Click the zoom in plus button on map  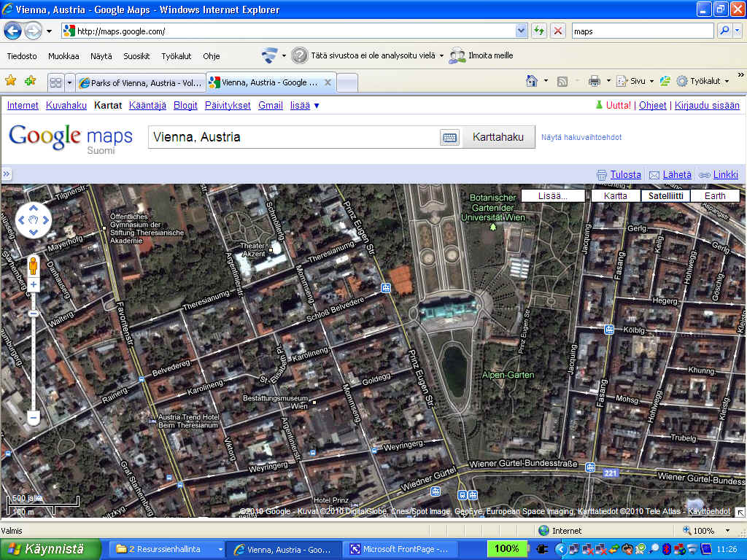click(33, 284)
